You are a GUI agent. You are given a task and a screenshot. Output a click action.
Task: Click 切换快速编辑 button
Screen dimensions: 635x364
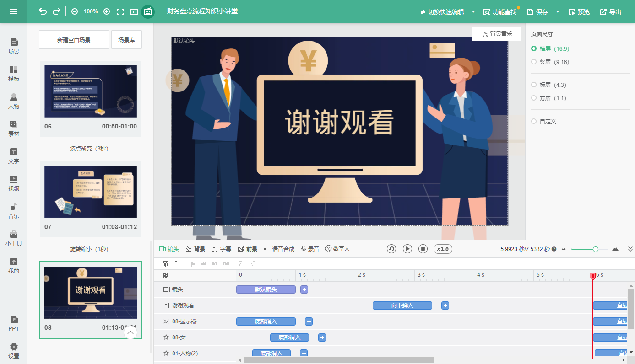pos(442,12)
